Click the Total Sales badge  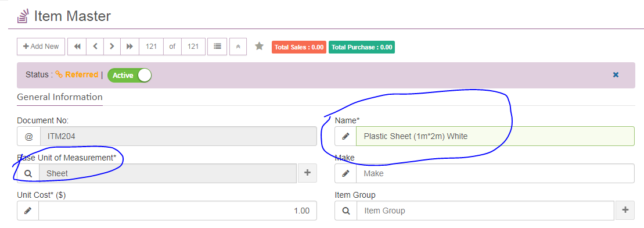click(298, 47)
